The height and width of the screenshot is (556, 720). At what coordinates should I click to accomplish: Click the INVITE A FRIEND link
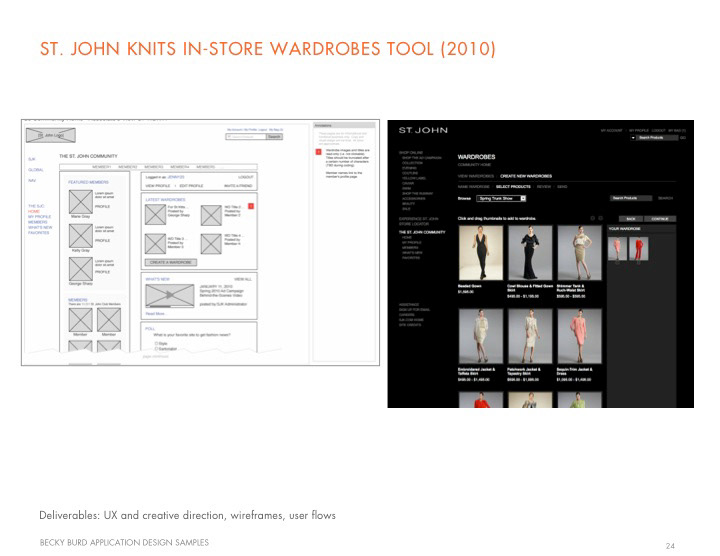(x=238, y=185)
